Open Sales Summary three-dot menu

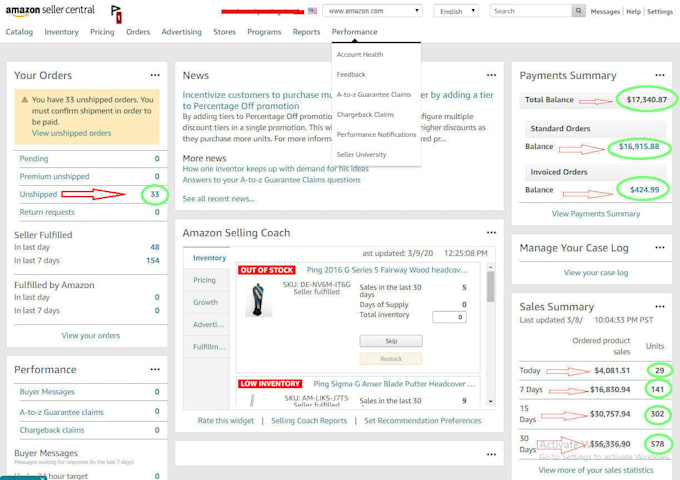click(660, 307)
